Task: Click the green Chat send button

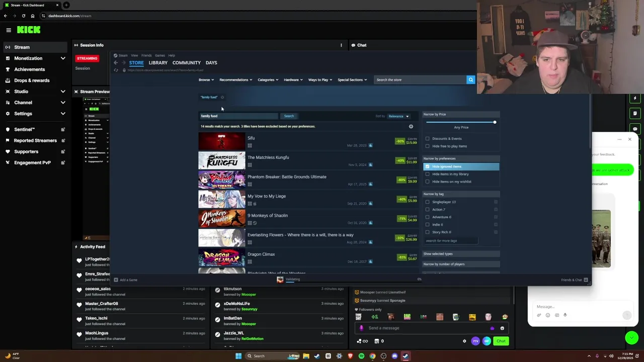Action: tap(501, 341)
